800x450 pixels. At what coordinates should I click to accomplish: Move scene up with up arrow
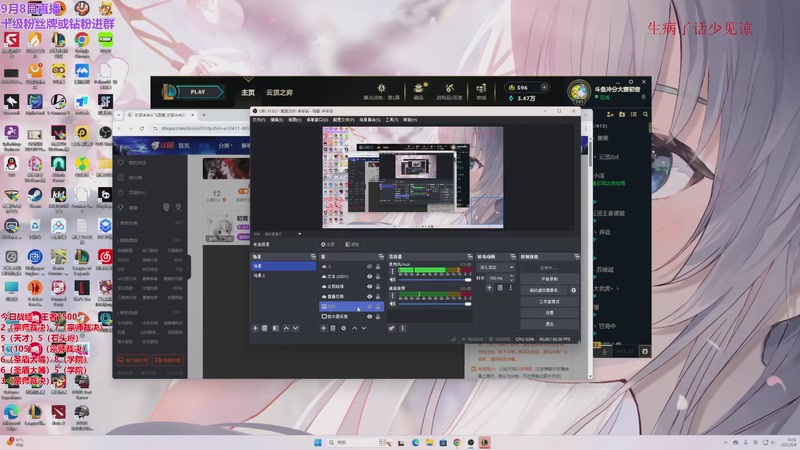[x=286, y=328]
